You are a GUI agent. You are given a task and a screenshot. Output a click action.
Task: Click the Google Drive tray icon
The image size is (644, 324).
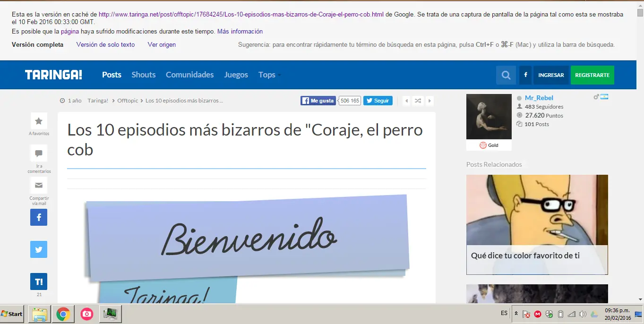(x=594, y=314)
